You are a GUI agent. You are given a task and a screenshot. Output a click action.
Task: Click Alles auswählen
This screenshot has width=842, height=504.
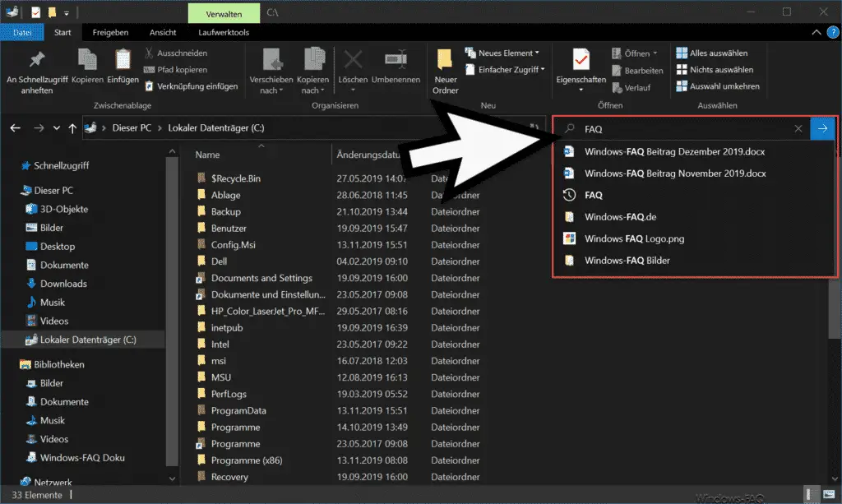(711, 53)
